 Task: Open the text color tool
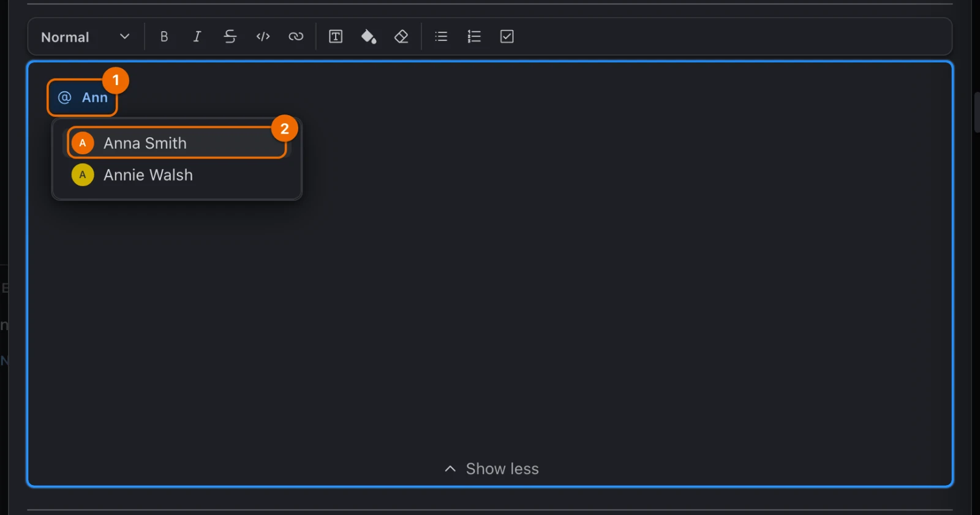pos(336,37)
